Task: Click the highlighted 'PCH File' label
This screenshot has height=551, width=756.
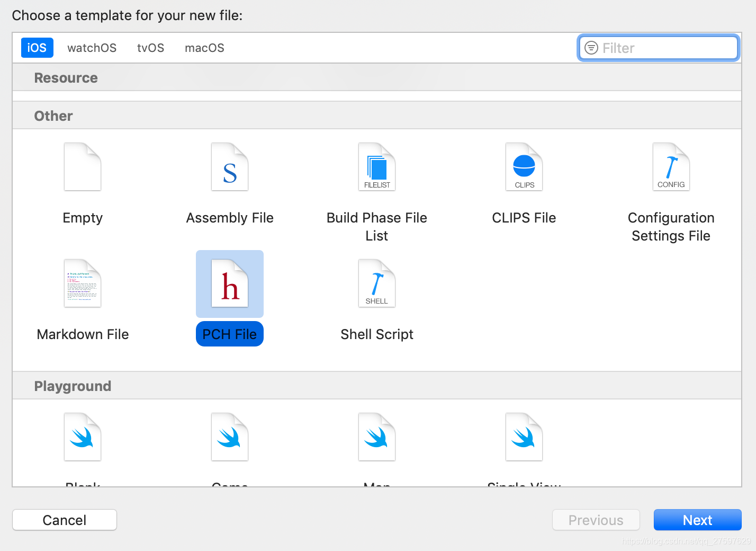Action: tap(230, 334)
